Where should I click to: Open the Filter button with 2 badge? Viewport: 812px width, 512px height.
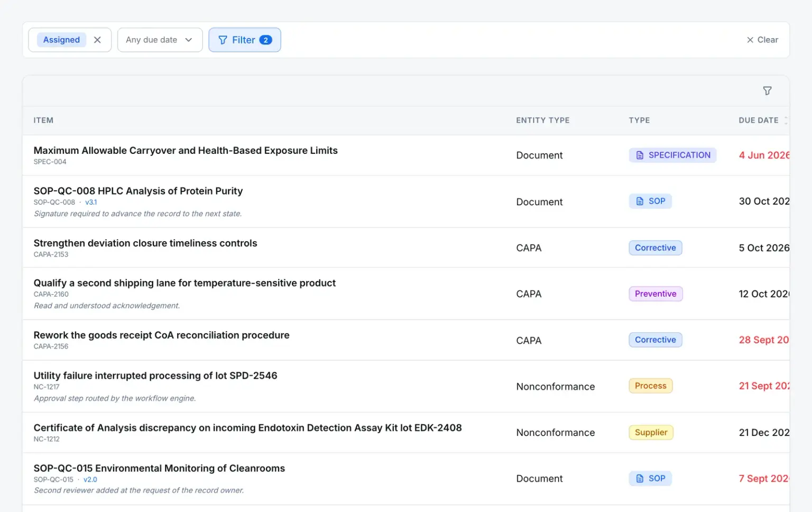245,40
